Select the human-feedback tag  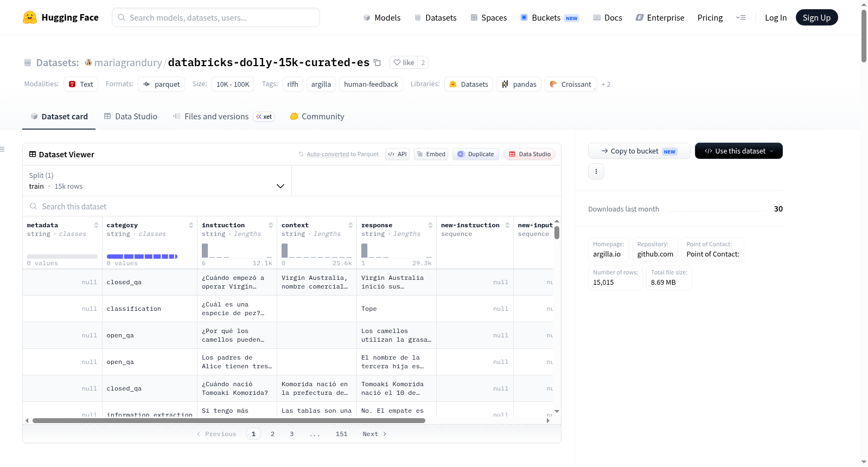coord(371,84)
